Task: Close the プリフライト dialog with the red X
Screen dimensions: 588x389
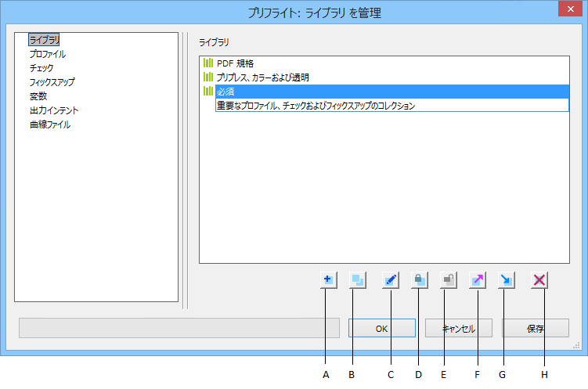Action: tap(570, 9)
